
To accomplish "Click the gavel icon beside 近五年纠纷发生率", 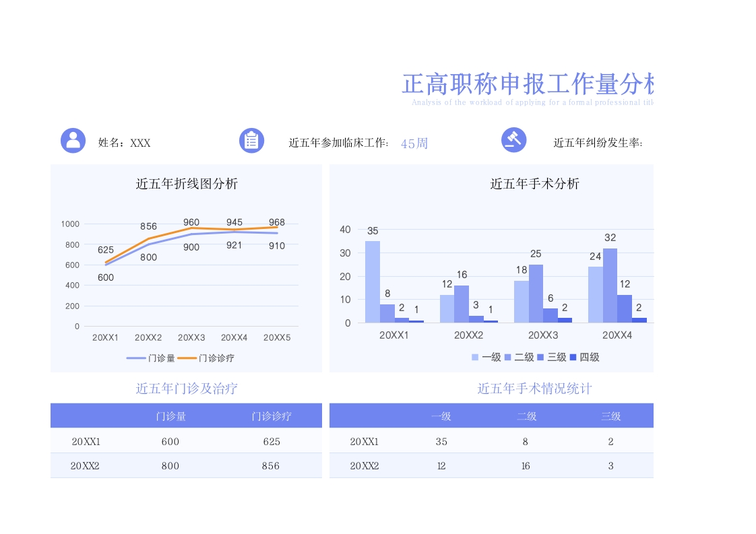I will [514, 141].
